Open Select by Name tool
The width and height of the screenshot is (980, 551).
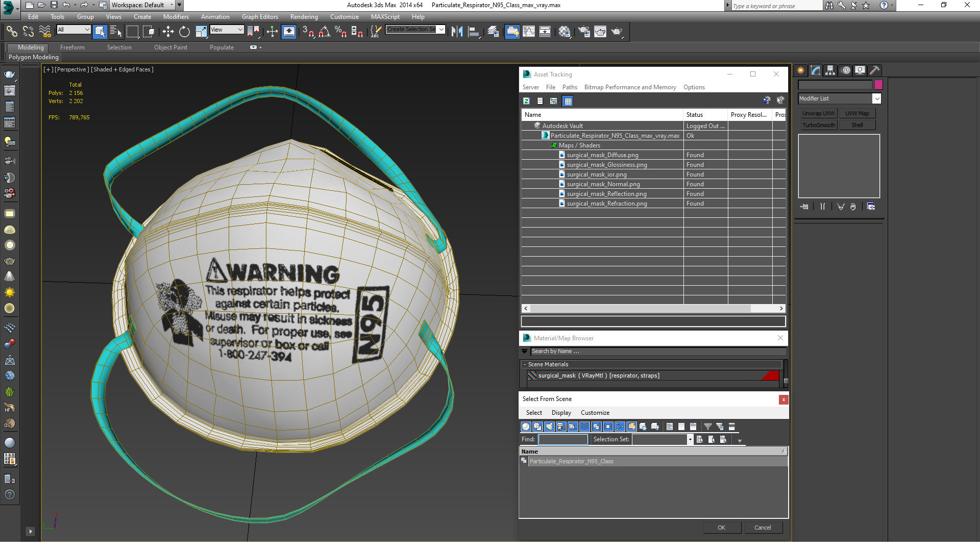pos(116,32)
